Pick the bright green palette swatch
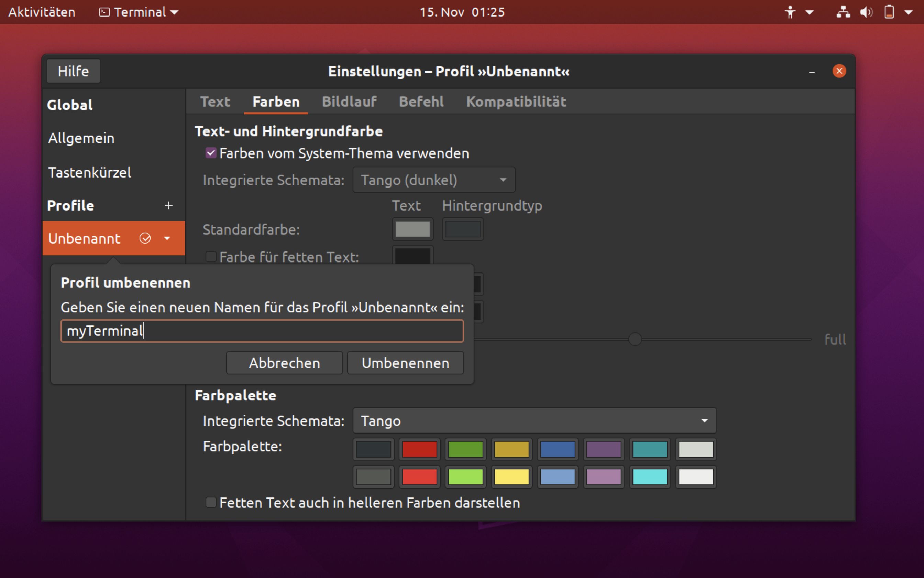 pyautogui.click(x=465, y=477)
